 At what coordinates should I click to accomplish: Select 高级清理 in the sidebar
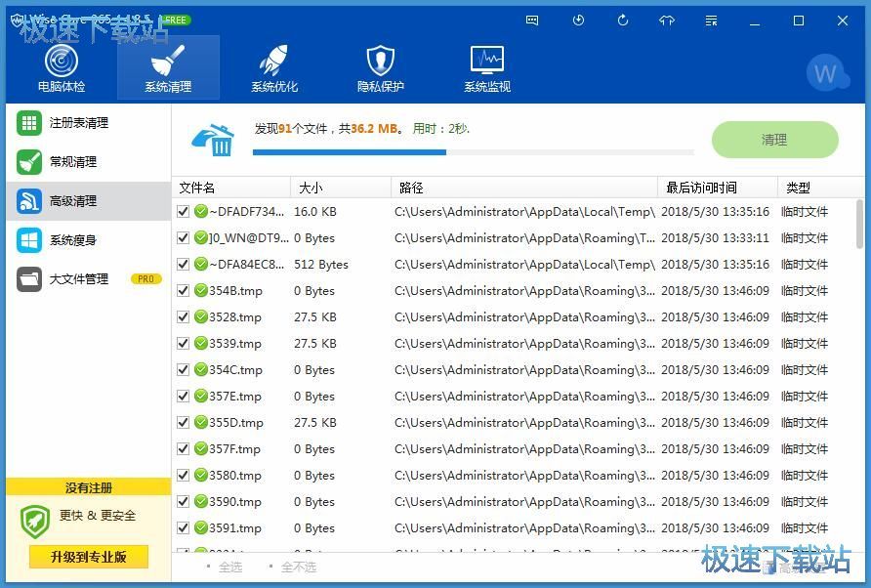[88, 200]
